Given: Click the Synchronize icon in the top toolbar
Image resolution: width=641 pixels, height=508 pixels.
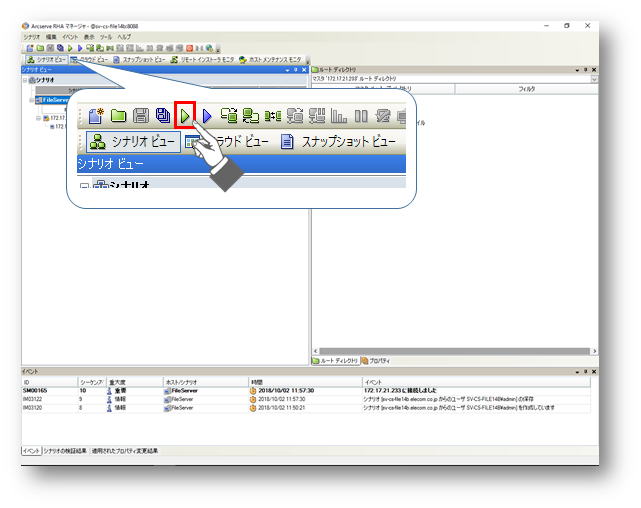Looking at the screenshot, I should (90, 48).
